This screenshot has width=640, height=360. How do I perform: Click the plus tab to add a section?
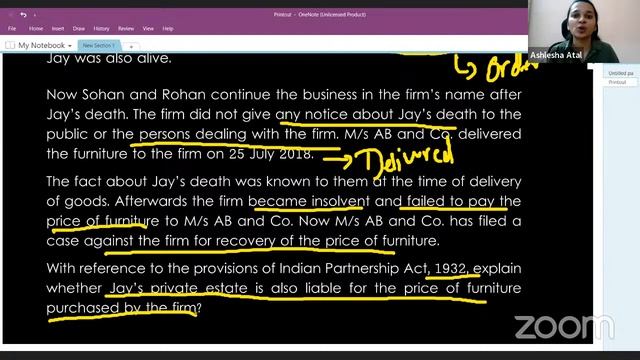(131, 47)
